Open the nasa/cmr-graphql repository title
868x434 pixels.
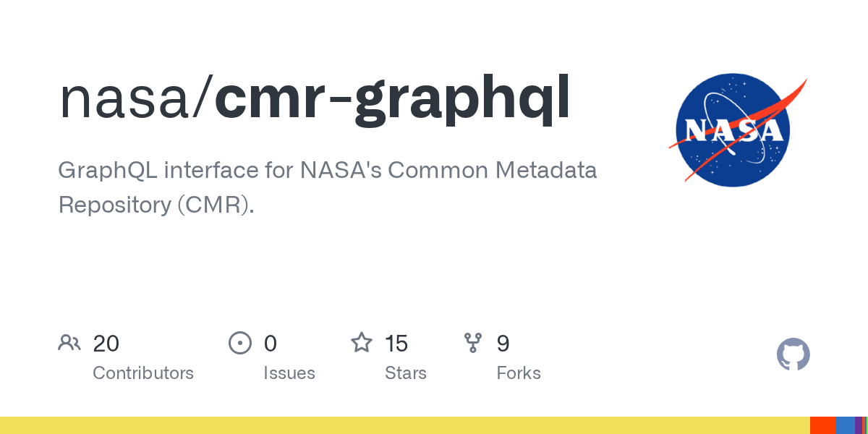pos(315,99)
